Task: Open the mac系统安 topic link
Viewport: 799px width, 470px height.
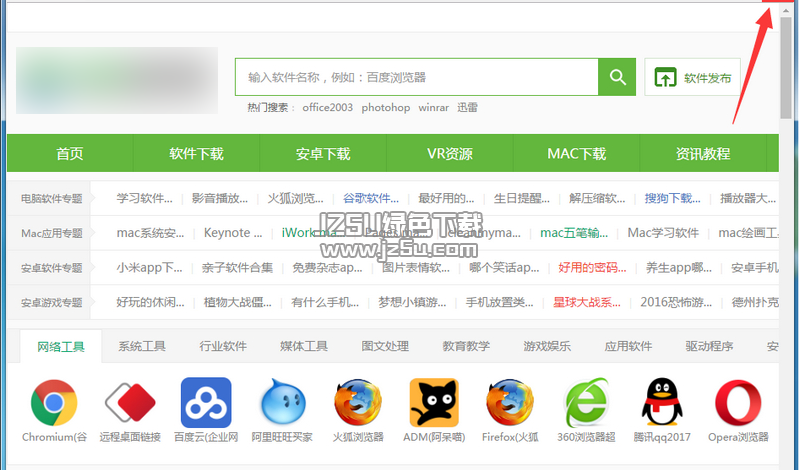Action: (x=150, y=233)
